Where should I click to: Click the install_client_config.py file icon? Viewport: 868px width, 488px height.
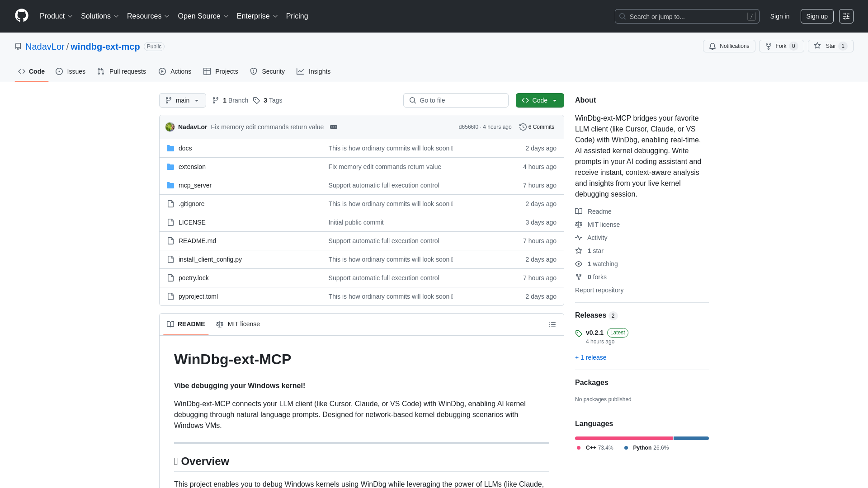170,259
